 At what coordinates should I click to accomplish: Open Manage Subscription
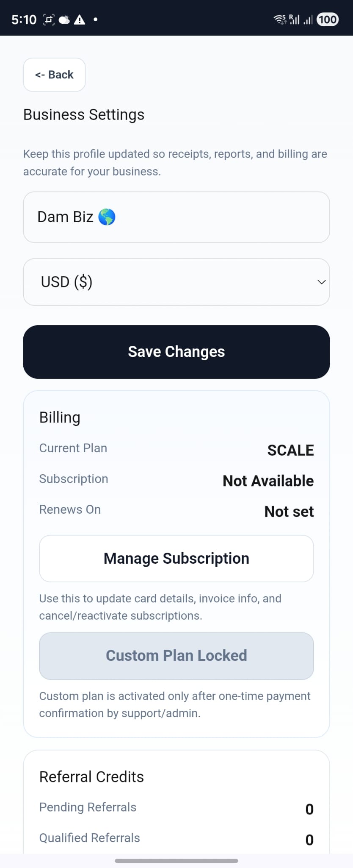pyautogui.click(x=176, y=558)
